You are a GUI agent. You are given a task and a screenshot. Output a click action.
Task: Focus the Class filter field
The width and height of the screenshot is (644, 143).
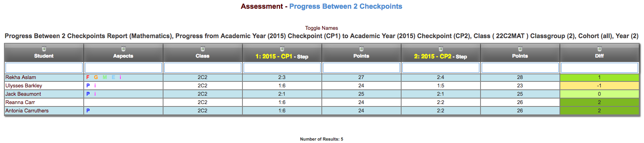point(203,68)
